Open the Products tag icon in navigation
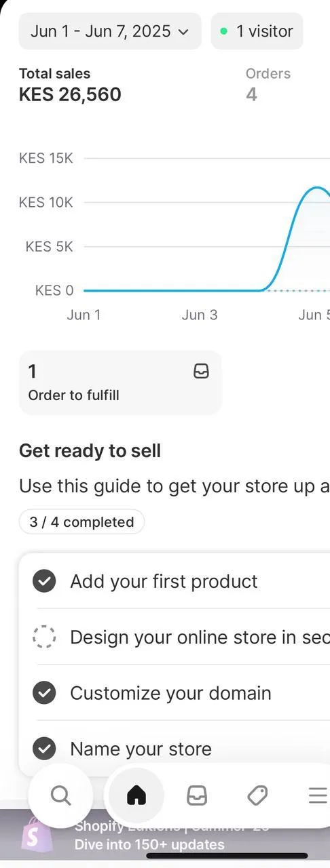Image resolution: width=330 pixels, height=868 pixels. click(257, 795)
